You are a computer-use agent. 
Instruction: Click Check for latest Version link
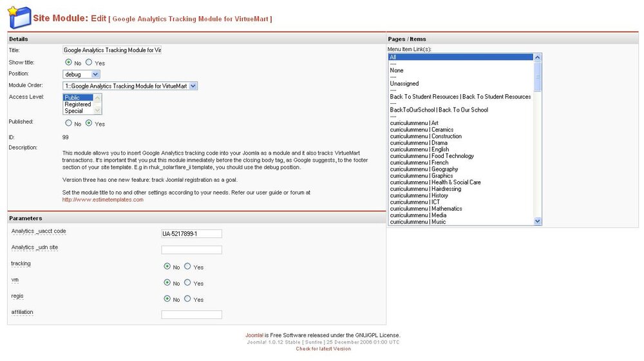[x=323, y=349]
